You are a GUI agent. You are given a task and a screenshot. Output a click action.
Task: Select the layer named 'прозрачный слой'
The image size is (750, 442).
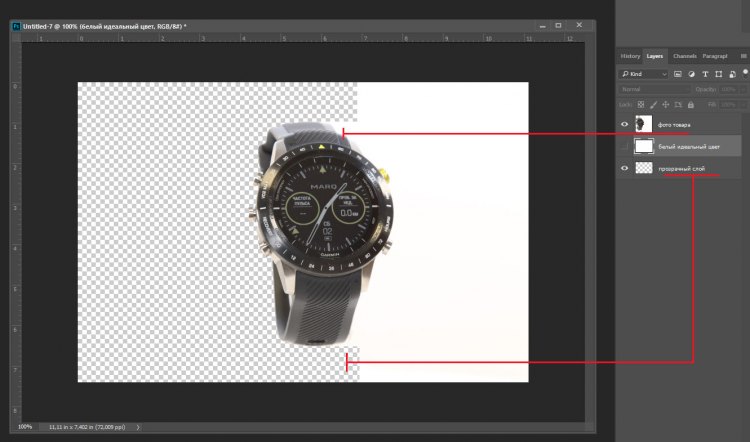point(682,169)
